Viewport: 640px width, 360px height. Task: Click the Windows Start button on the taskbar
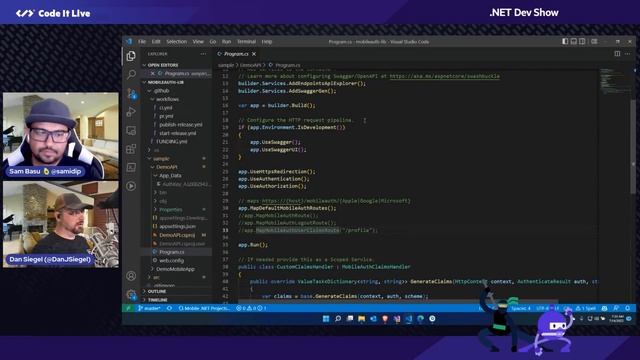(326, 319)
